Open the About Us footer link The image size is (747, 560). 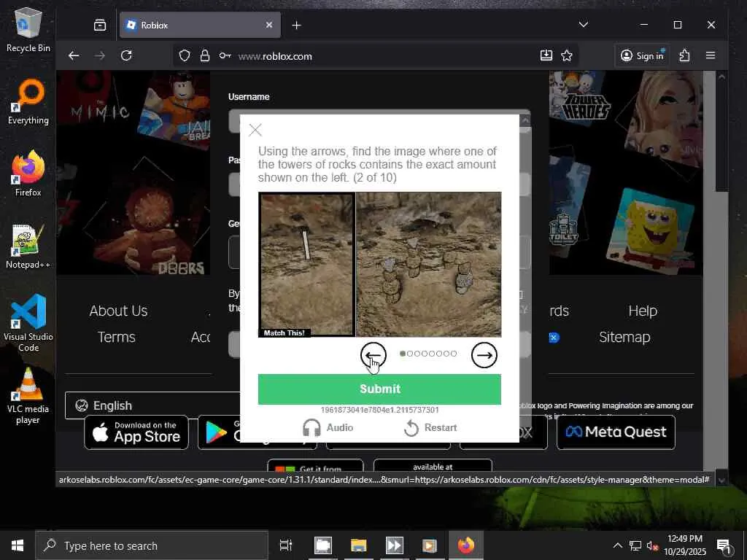click(x=118, y=311)
